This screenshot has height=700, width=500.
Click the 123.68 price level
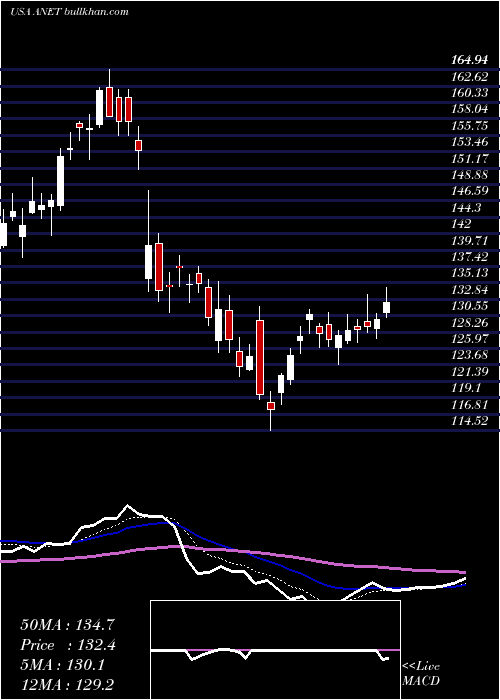(469, 356)
